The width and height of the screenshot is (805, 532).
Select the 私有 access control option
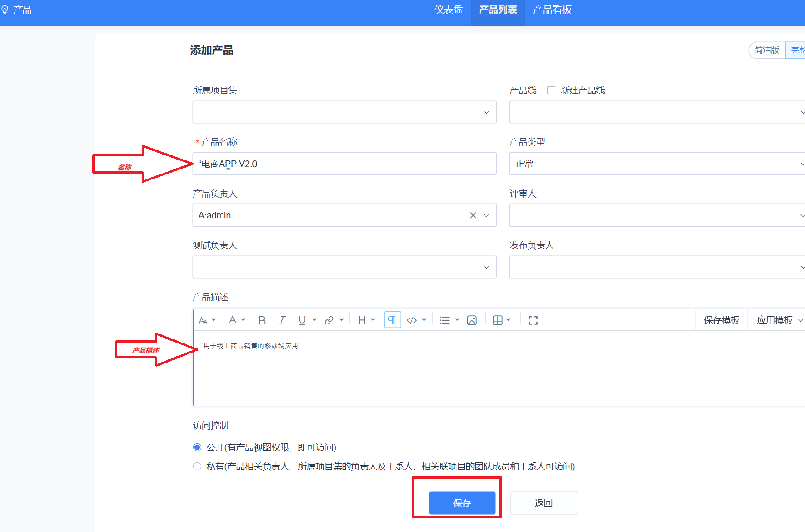click(x=197, y=466)
